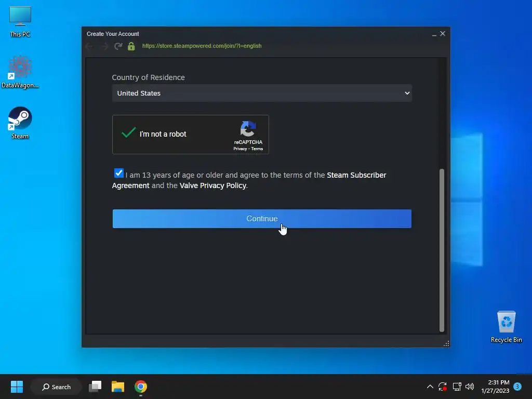Click the Country of Residence label
The width and height of the screenshot is (532, 399).
click(148, 77)
